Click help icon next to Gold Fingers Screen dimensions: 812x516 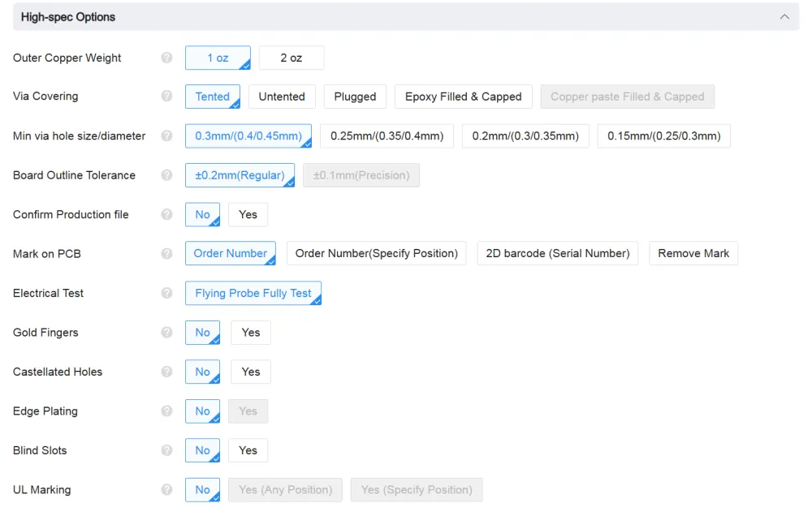166,333
